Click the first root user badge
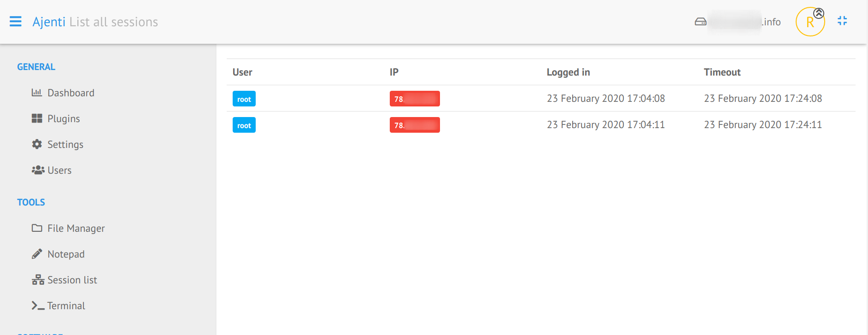The height and width of the screenshot is (335, 868). pos(244,99)
